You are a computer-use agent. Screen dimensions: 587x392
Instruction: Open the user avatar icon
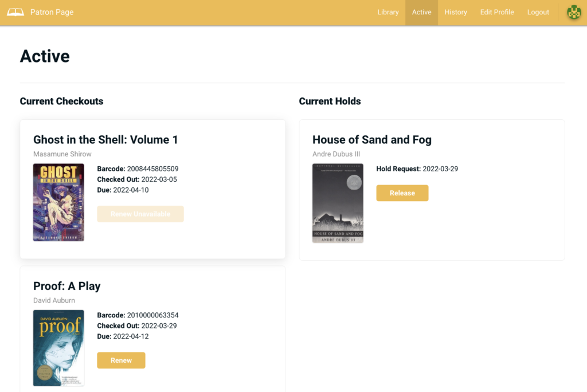tap(574, 12)
